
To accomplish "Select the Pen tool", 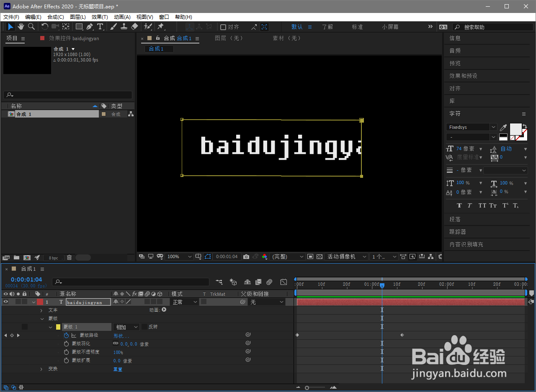I will pos(90,27).
